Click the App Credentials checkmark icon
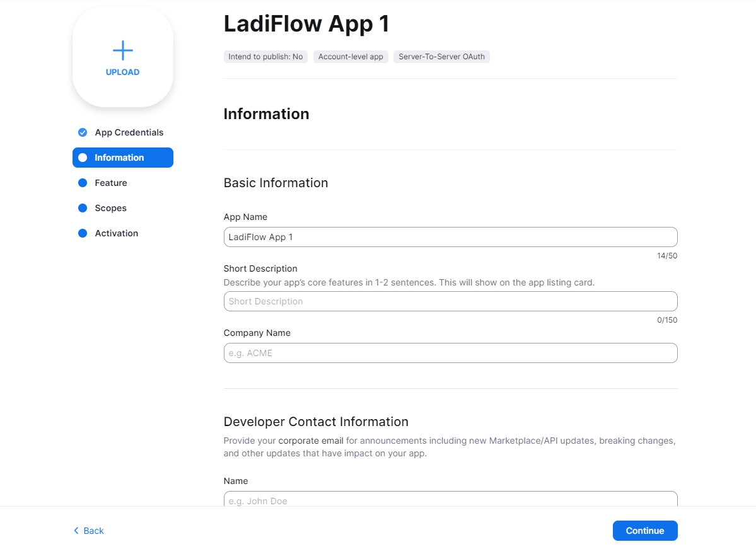756x554 pixels. point(82,132)
